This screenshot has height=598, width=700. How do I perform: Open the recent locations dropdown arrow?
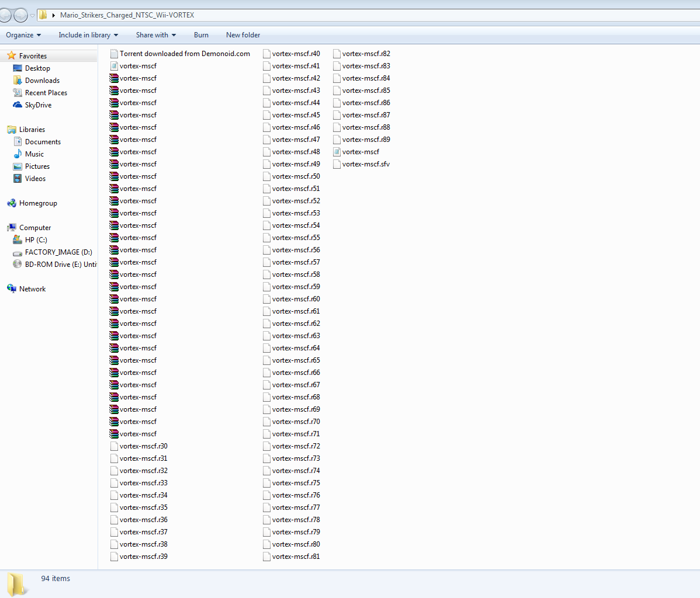tap(32, 15)
